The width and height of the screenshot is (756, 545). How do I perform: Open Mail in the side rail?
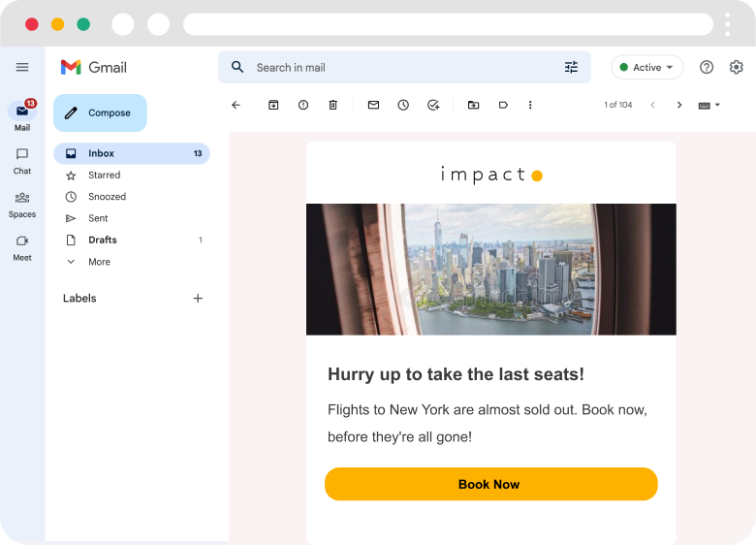[x=22, y=115]
